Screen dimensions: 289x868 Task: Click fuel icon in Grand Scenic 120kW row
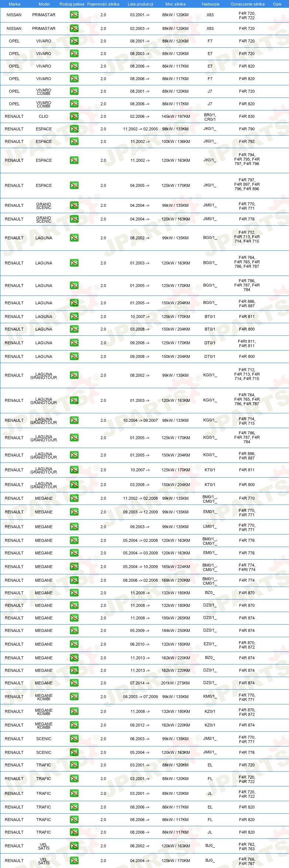pyautogui.click(x=74, y=219)
